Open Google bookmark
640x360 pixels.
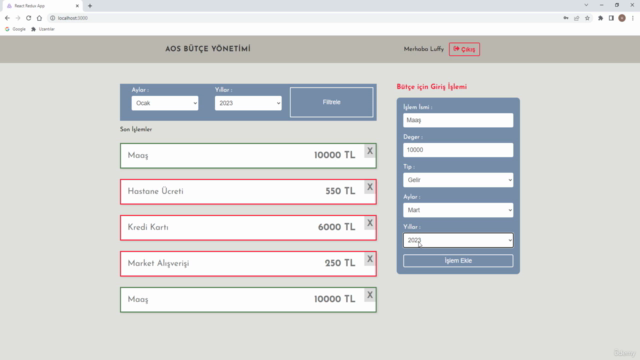pyautogui.click(x=15, y=29)
